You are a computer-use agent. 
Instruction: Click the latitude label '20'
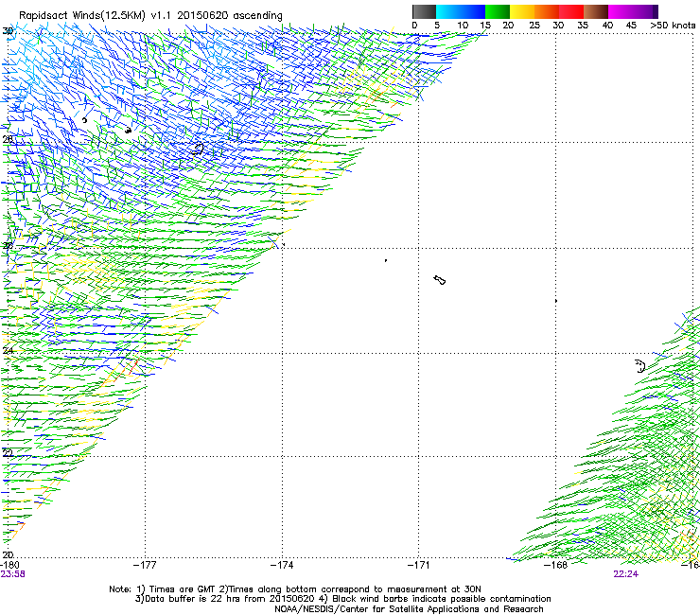coord(8,554)
